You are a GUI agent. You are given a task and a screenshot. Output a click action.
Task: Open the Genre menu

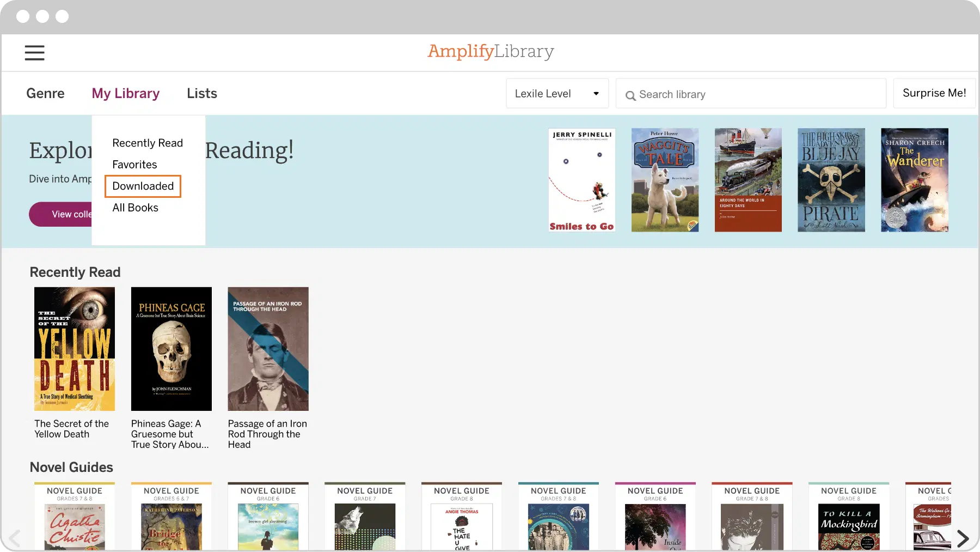[x=45, y=93]
